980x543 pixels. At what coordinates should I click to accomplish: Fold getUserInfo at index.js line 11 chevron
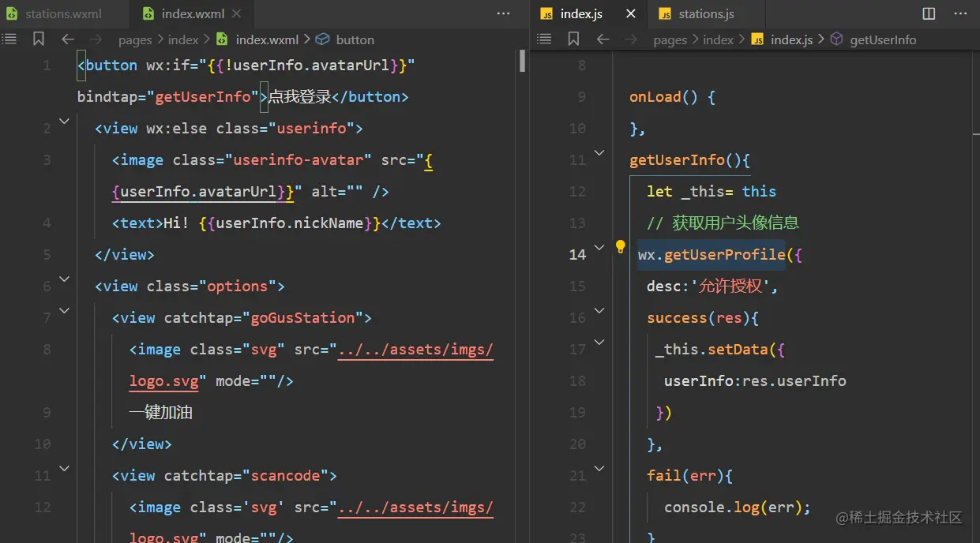(599, 152)
